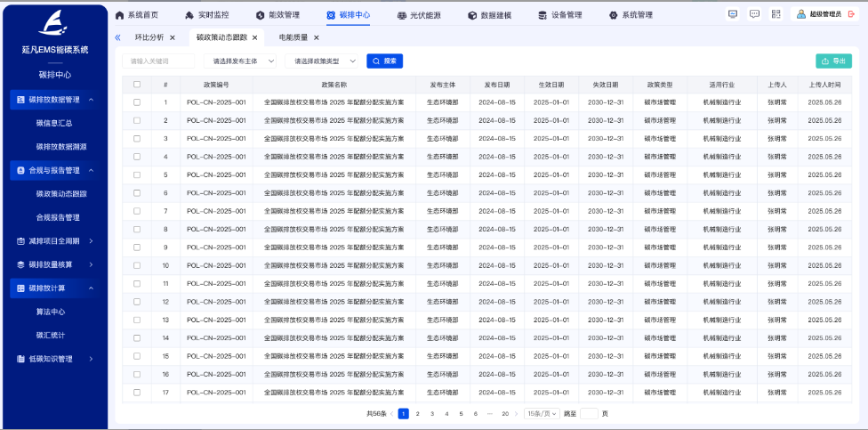
Task: Click the logout icon beside 超级管理员
Action: [x=851, y=14]
